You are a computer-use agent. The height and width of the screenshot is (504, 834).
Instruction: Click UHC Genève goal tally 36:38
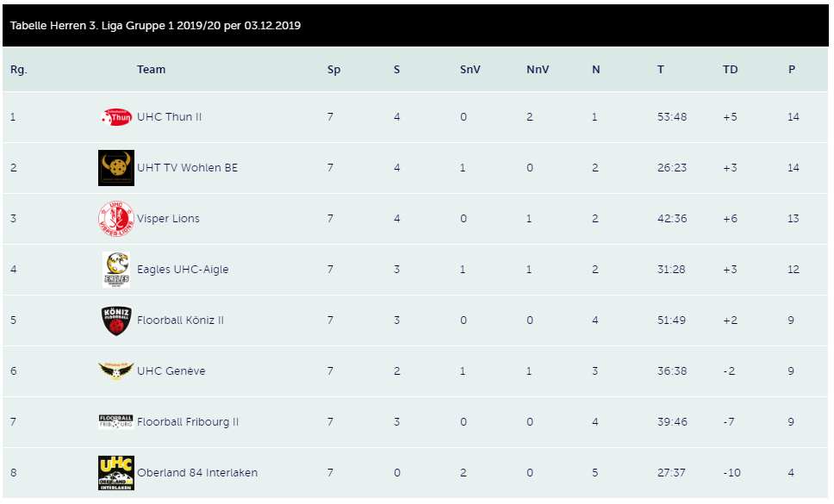tap(672, 371)
